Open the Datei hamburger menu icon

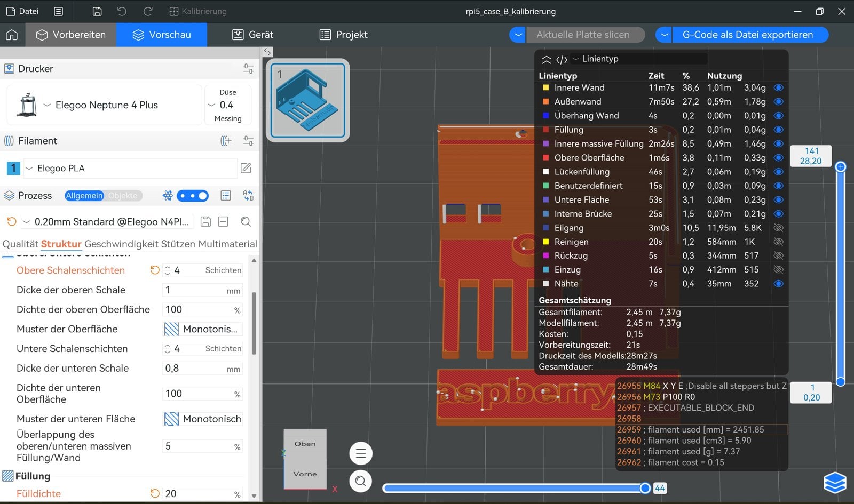(59, 11)
